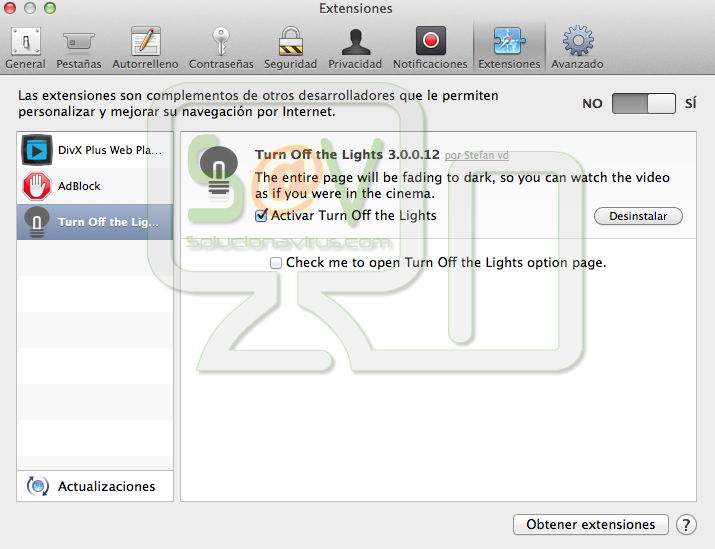Image resolution: width=715 pixels, height=549 pixels.
Task: Select DivX Plus Web Player extension
Action: (x=95, y=150)
